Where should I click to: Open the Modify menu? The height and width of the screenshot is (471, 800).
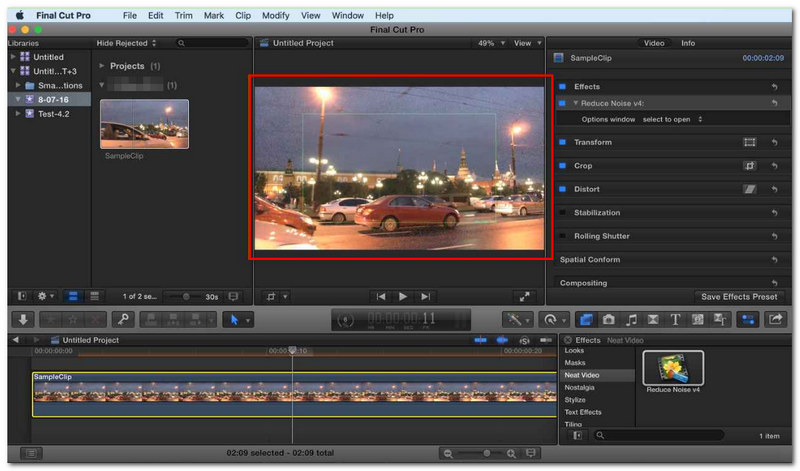click(x=276, y=15)
